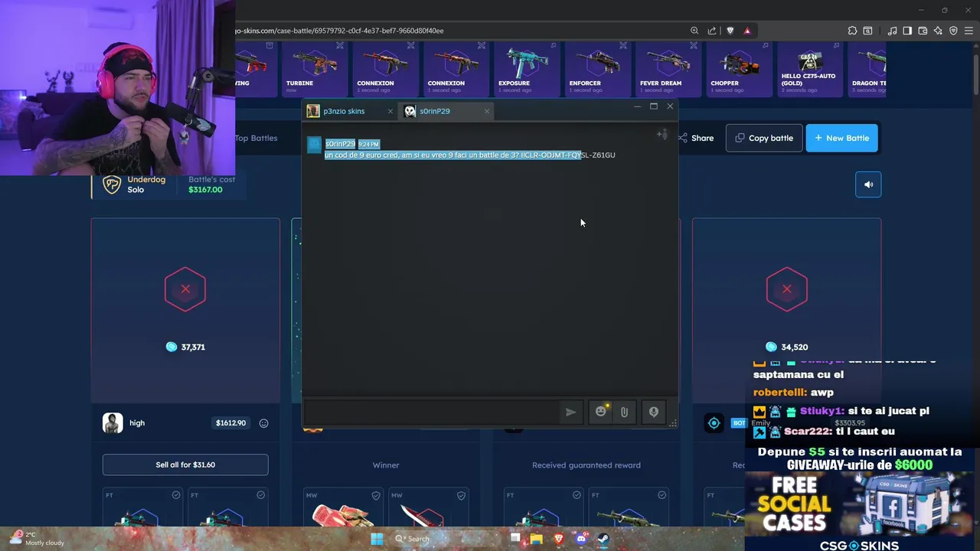Add a friend to the Steam chat
The height and width of the screenshot is (551, 980).
(662, 135)
